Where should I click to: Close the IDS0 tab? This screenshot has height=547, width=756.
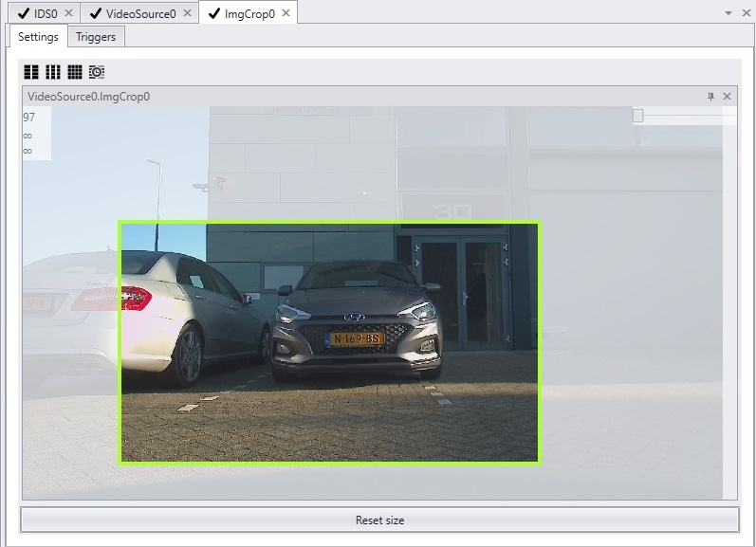pos(68,13)
